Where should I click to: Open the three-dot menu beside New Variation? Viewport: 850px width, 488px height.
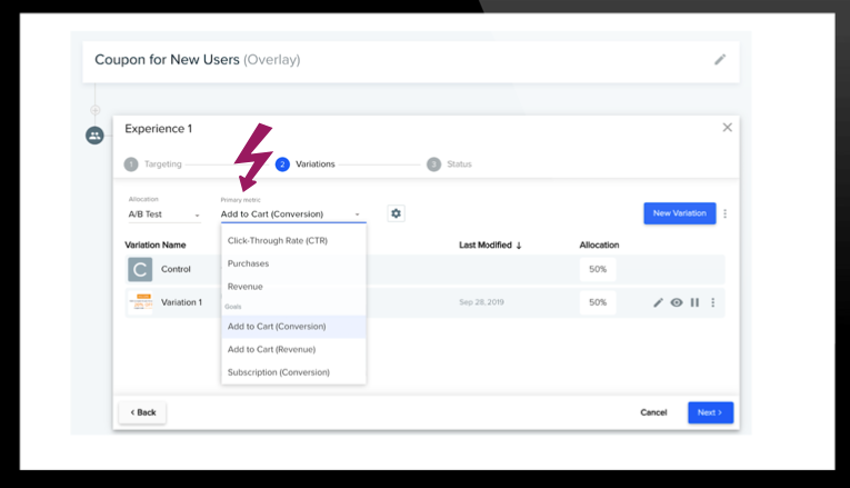click(725, 214)
